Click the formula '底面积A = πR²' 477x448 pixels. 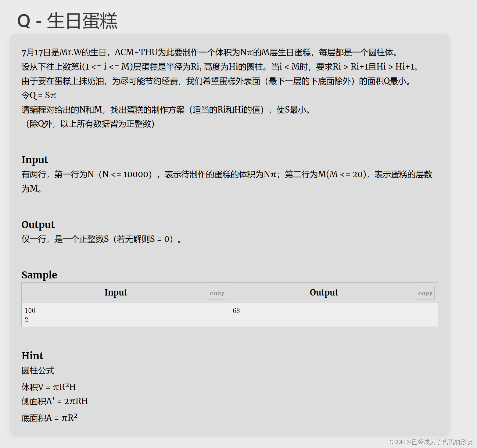click(50, 418)
